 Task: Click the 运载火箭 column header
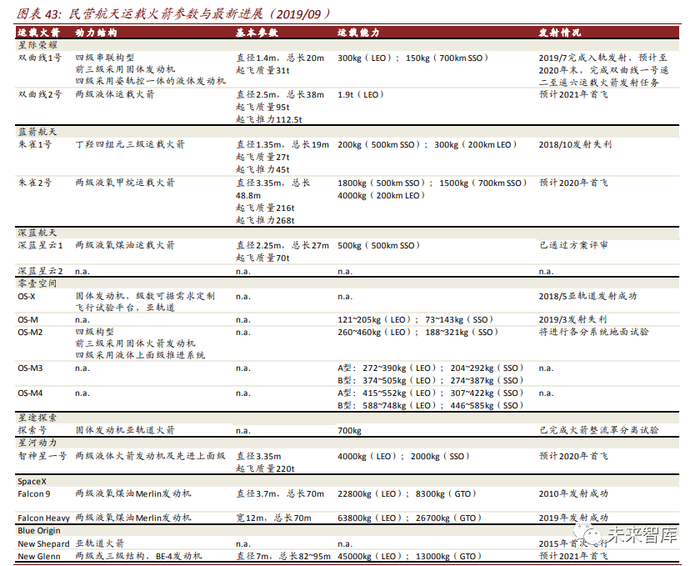click(38, 33)
